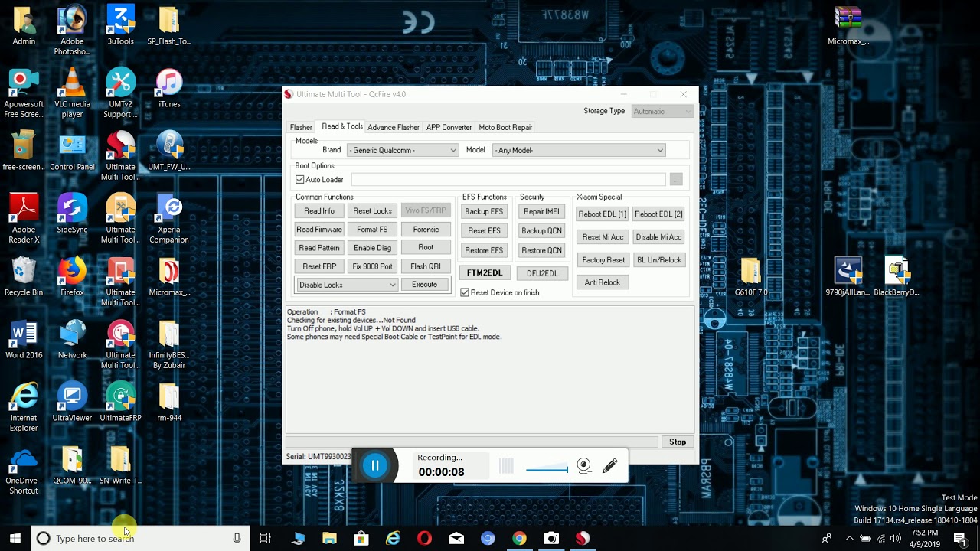Click the Auto Loader path field
This screenshot has height=551, width=980.
click(508, 180)
